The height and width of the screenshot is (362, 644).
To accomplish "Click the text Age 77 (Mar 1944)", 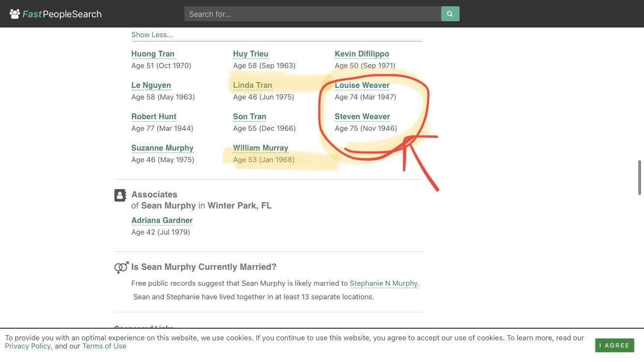I will point(162,128).
